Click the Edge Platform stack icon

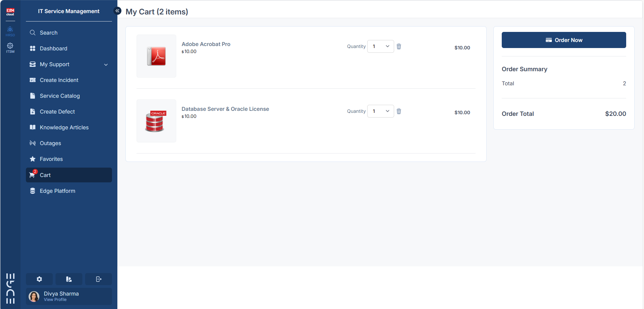click(33, 191)
